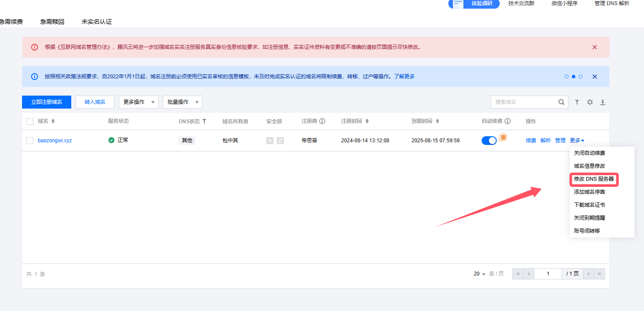This screenshot has width=644, height=311.
Task: Click expiry date 2025-08-15 07:59:59
Action: 435,141
